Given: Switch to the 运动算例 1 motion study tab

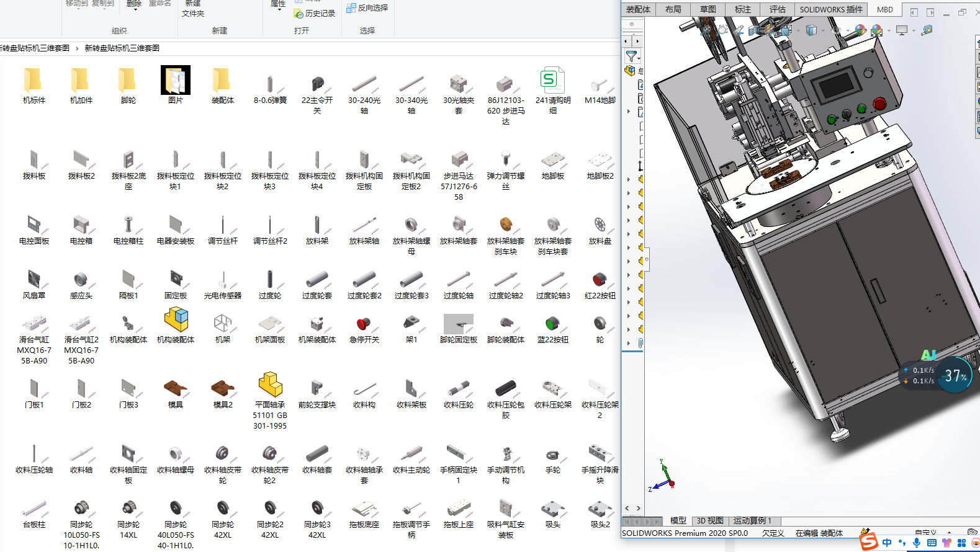Looking at the screenshot, I should (752, 520).
